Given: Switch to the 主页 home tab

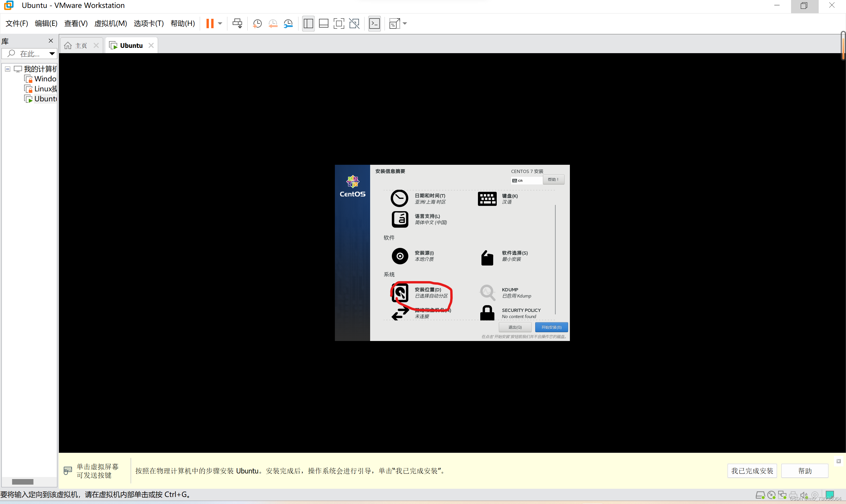Looking at the screenshot, I should [81, 46].
